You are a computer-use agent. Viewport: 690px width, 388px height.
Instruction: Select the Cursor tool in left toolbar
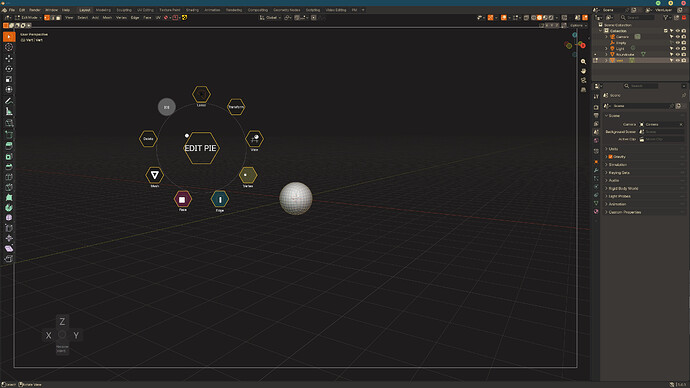coord(9,47)
